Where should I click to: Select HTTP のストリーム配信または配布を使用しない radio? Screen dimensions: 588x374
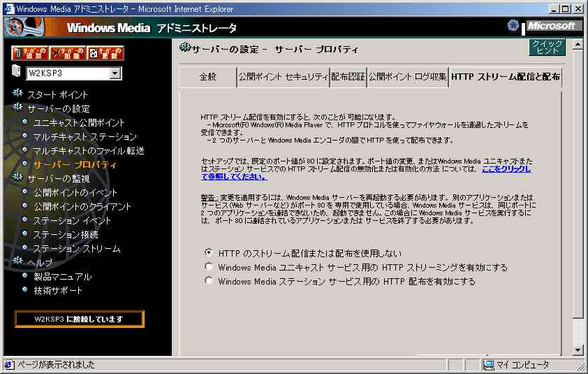209,252
